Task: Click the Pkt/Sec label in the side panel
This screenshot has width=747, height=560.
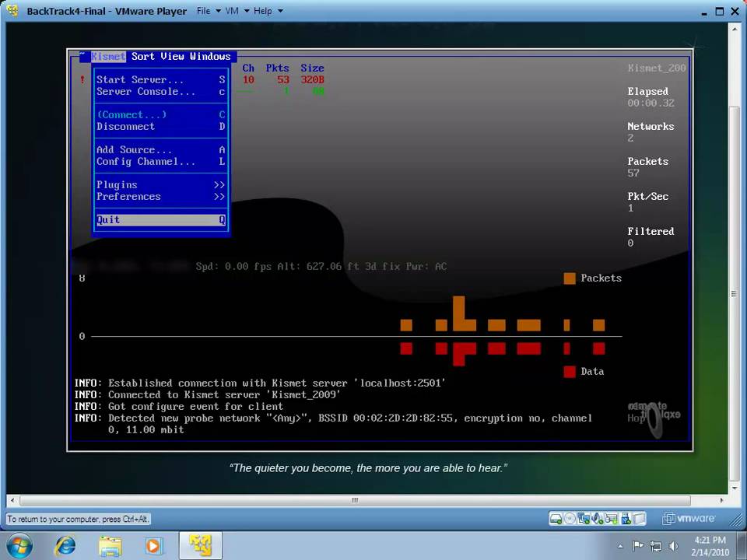Action: (x=648, y=197)
